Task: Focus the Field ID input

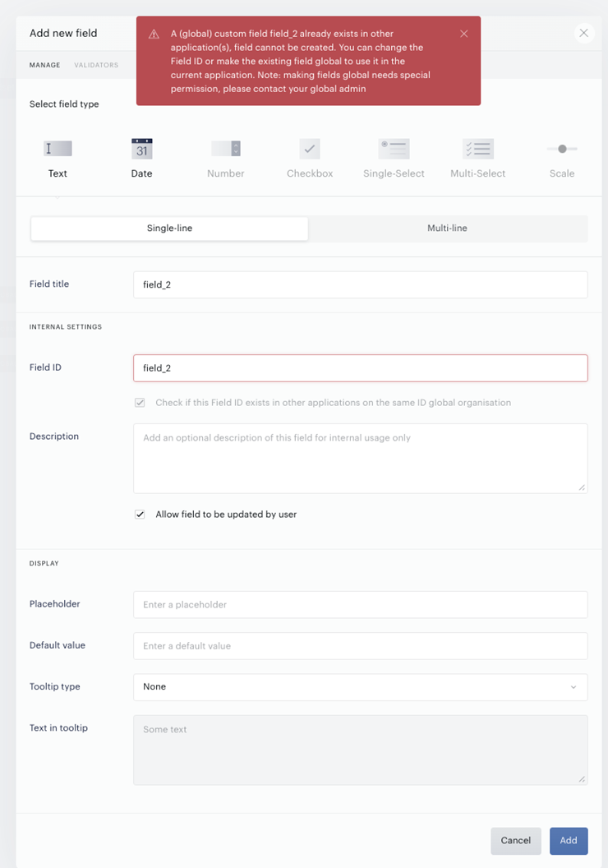Action: pyautogui.click(x=360, y=368)
